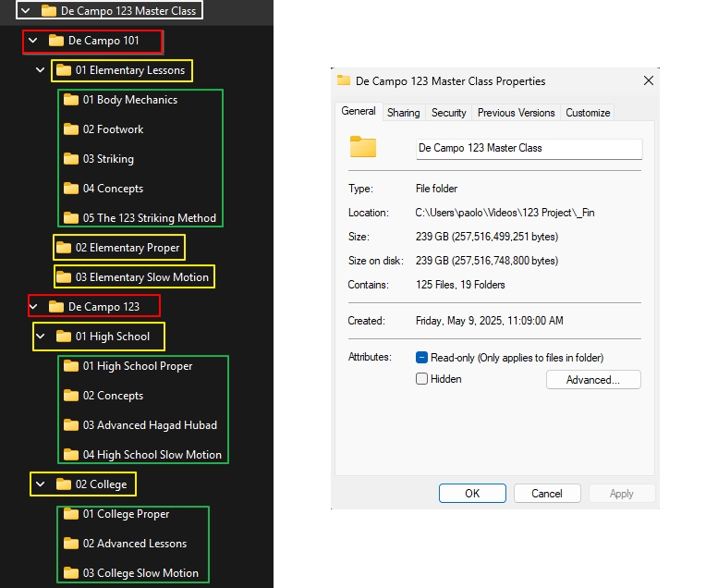Click the size on disk value '257,516,748,800 bytes'

(505, 261)
